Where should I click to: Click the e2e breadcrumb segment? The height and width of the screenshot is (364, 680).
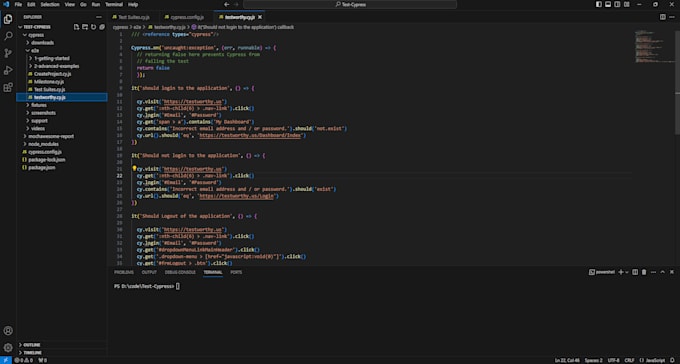click(x=137, y=27)
